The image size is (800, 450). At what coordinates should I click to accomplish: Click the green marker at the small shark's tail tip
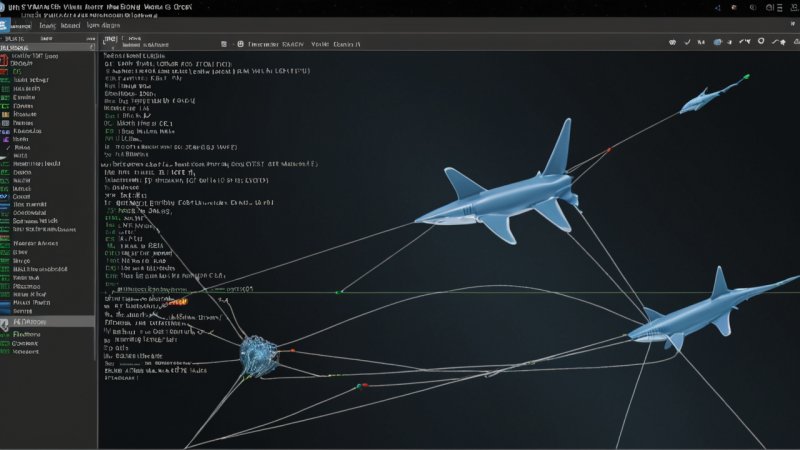click(746, 77)
